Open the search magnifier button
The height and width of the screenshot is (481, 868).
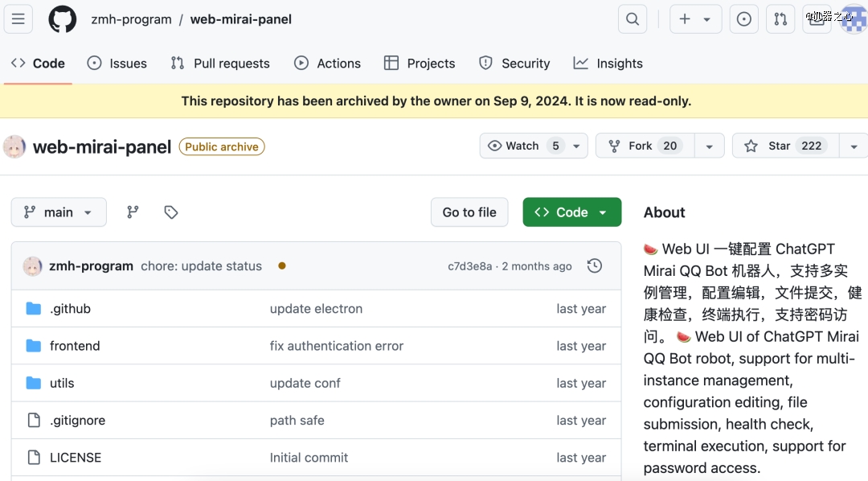[x=633, y=18]
